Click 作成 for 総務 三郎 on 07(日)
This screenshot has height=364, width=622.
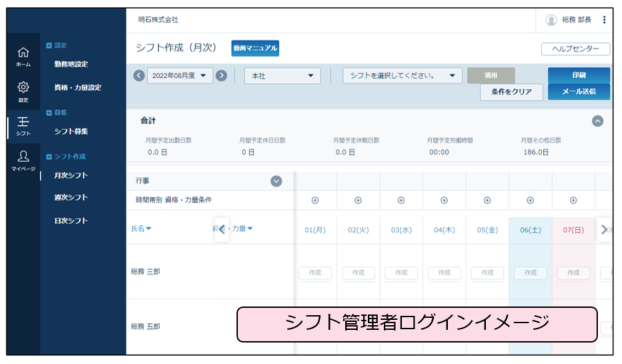(x=573, y=273)
